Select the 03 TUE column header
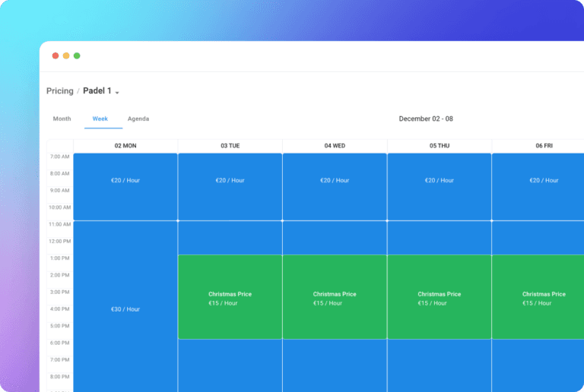Viewport: 584px width, 392px height. click(x=230, y=146)
